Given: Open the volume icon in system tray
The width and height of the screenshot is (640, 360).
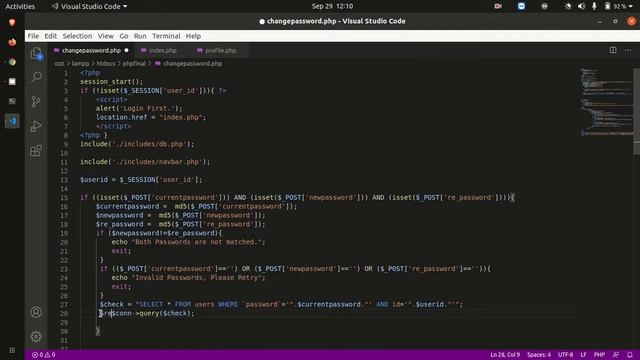Looking at the screenshot, I should coord(582,6).
